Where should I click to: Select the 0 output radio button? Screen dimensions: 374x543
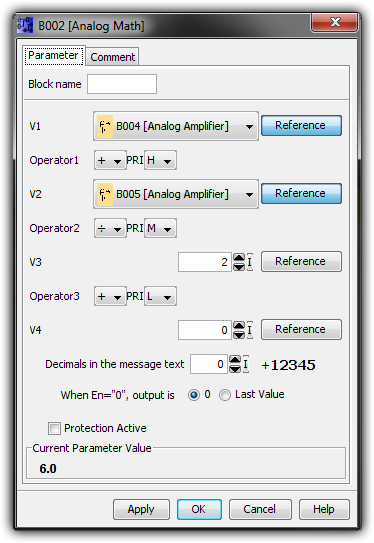point(194,395)
